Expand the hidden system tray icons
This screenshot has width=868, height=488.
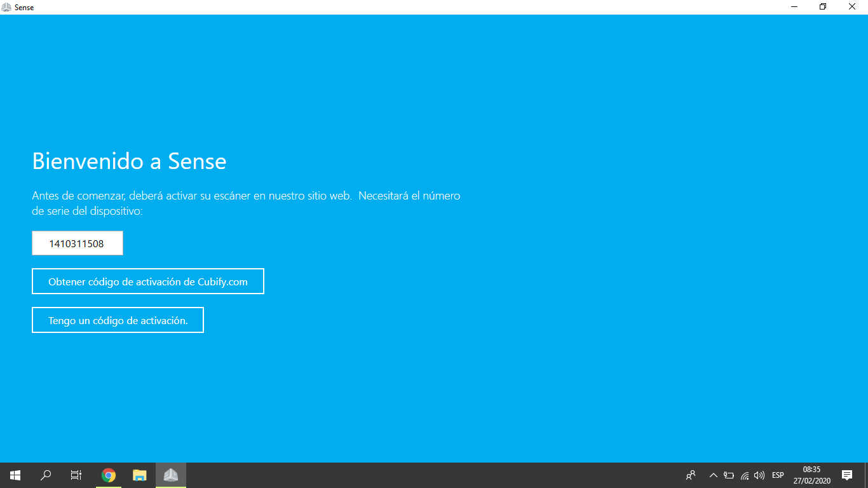tap(714, 475)
